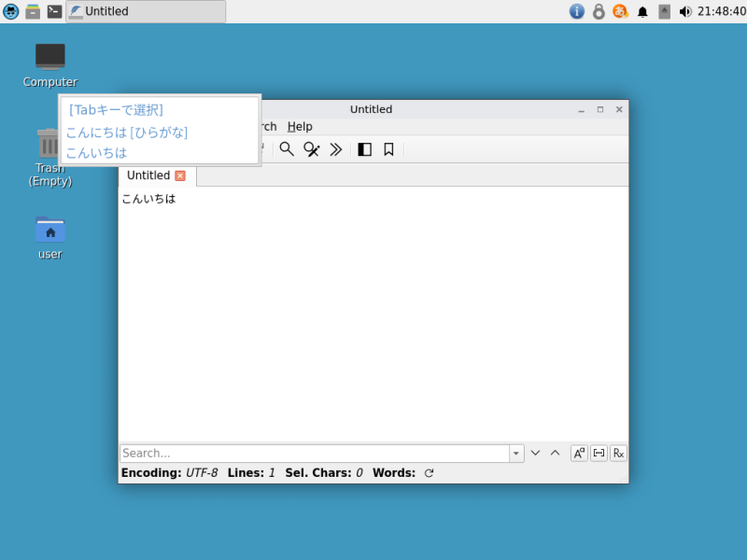Open the search history dropdown arrow
This screenshot has height=560, width=747.
pos(516,453)
